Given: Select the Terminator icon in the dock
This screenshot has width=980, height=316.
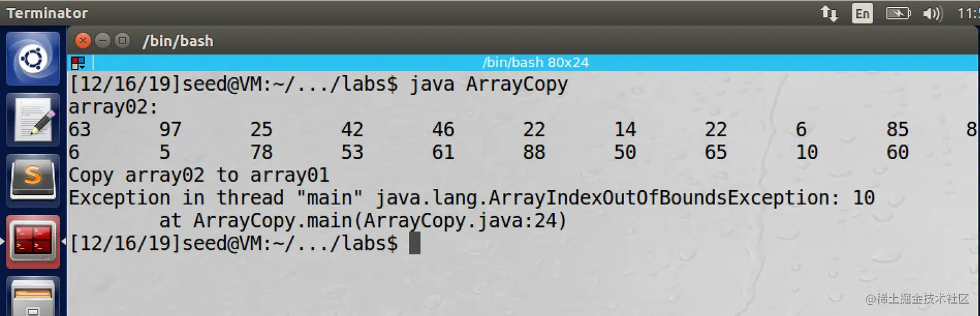Looking at the screenshot, I should pos(32,241).
